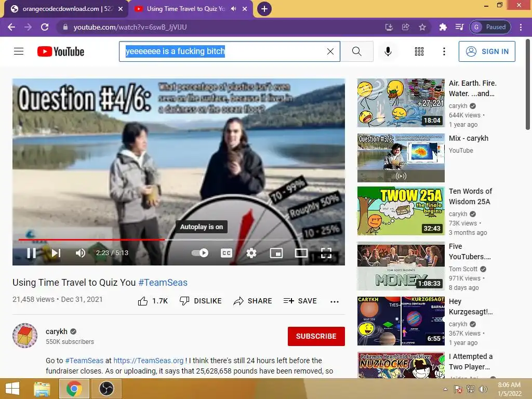The height and width of the screenshot is (399, 532).
Task: Open the carykh channel name link
Action: [x=57, y=331]
